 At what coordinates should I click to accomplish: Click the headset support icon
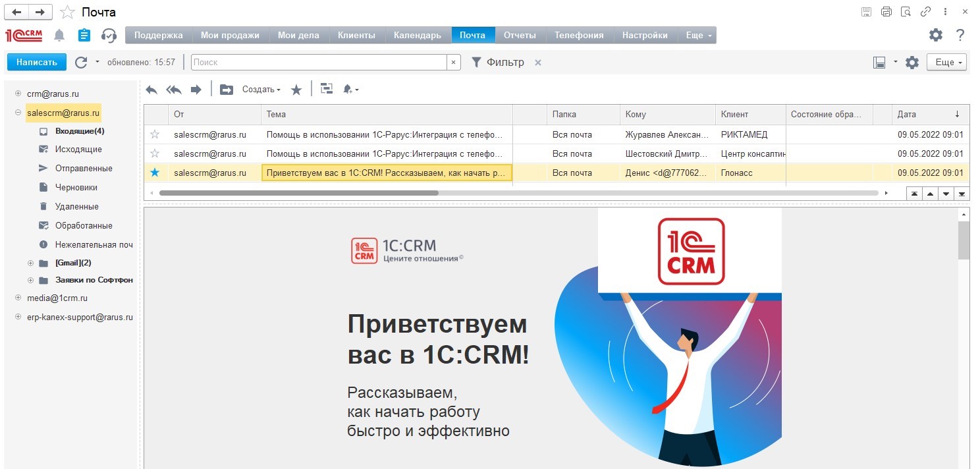[109, 36]
